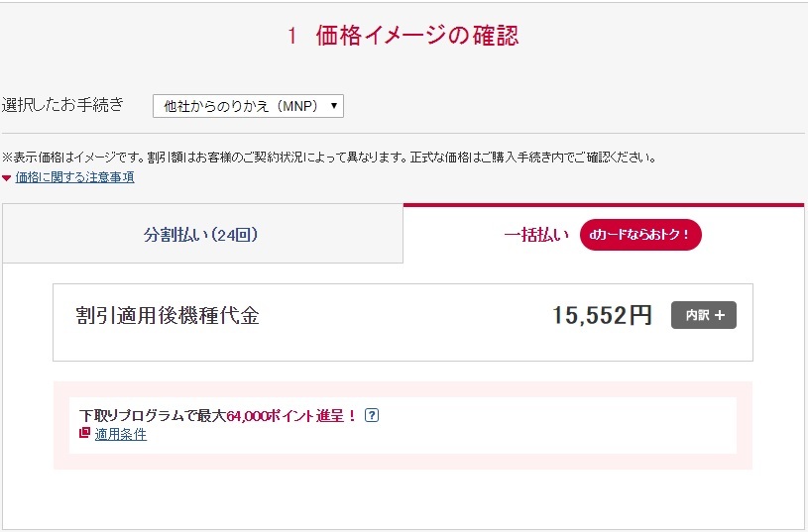This screenshot has height=532, width=808.
Task: Expand the red triangle beside 価格に関する注意事項
Action: pyautogui.click(x=7, y=178)
